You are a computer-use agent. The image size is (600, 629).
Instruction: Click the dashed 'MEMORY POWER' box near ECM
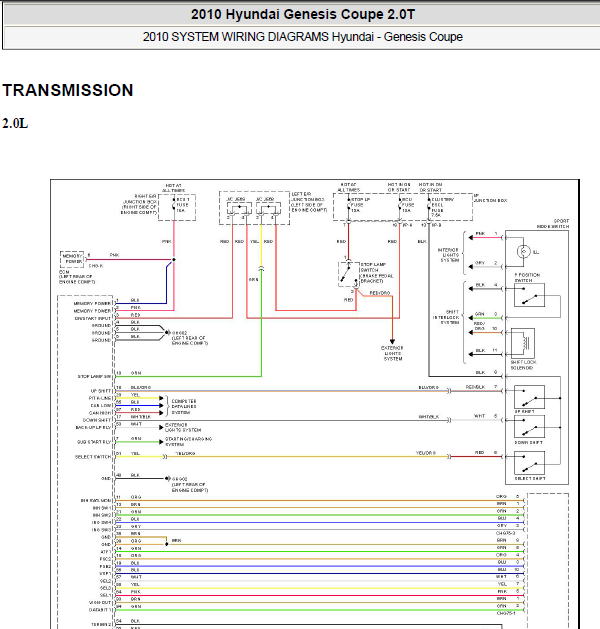(x=72, y=259)
